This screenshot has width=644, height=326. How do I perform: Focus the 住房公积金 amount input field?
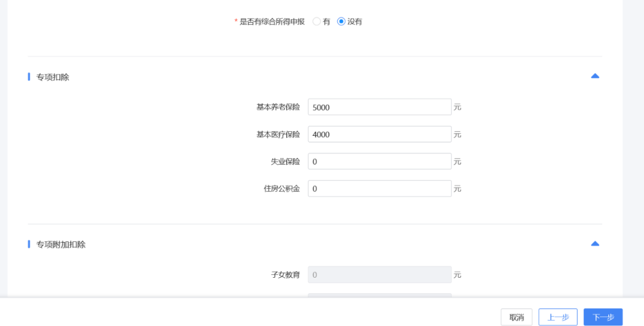coord(379,188)
